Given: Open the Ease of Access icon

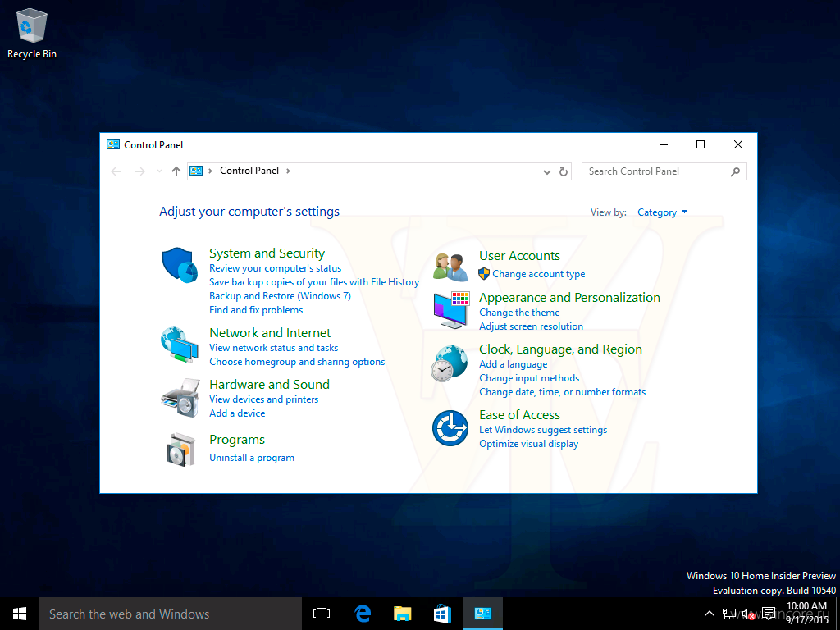Looking at the screenshot, I should coord(450,427).
